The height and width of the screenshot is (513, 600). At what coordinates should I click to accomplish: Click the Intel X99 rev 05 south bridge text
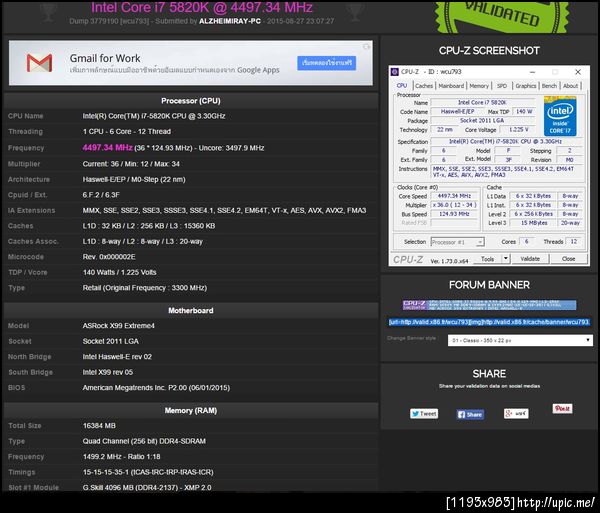[x=108, y=372]
